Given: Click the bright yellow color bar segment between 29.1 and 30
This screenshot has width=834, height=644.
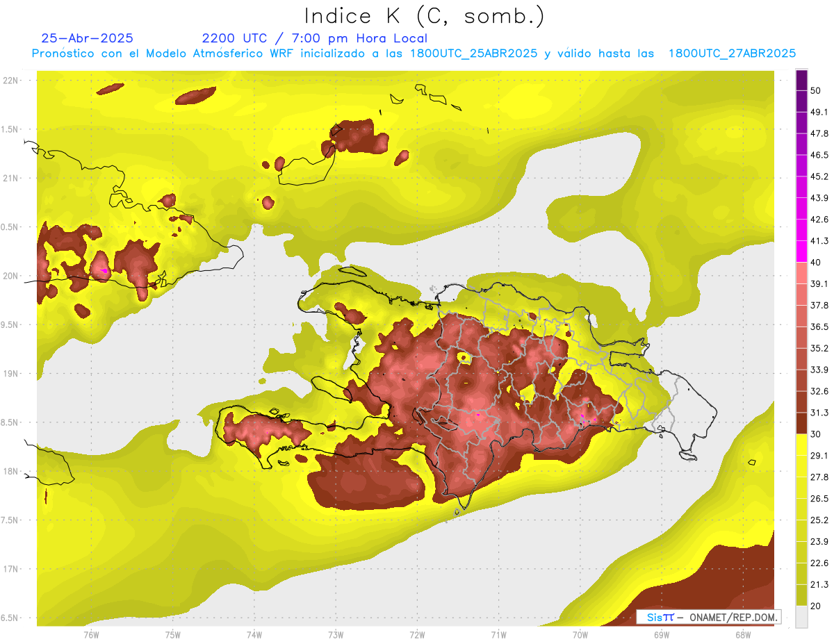Looking at the screenshot, I should click(802, 444).
